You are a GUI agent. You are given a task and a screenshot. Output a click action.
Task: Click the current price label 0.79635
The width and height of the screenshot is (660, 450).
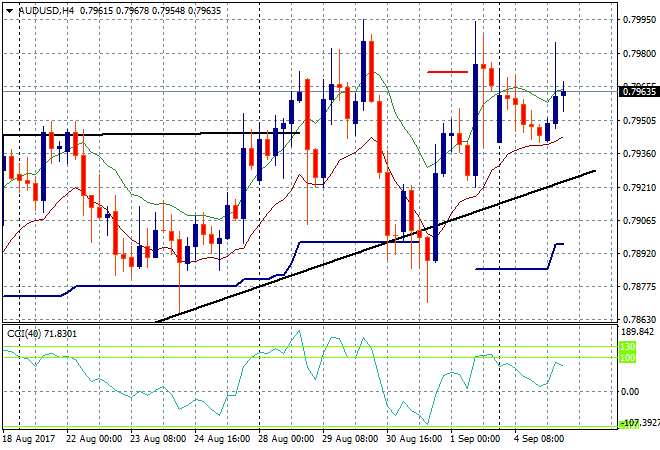click(639, 92)
